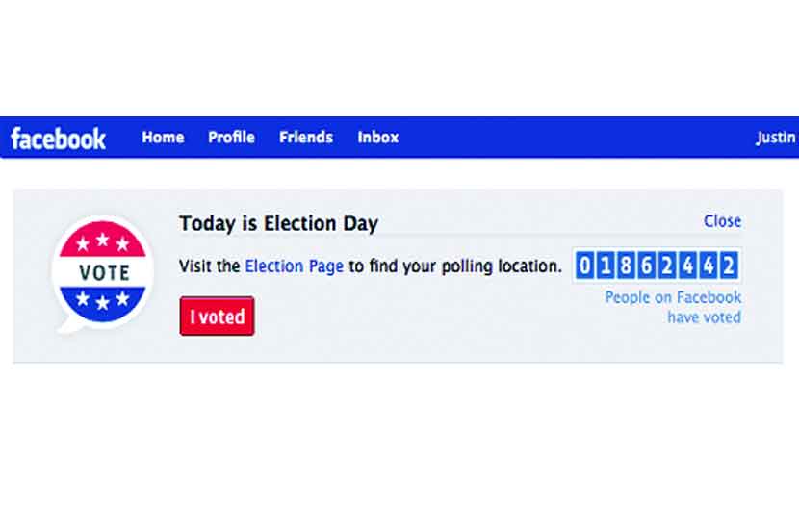Open the Profile page
This screenshot has height=532, width=799.
point(231,138)
